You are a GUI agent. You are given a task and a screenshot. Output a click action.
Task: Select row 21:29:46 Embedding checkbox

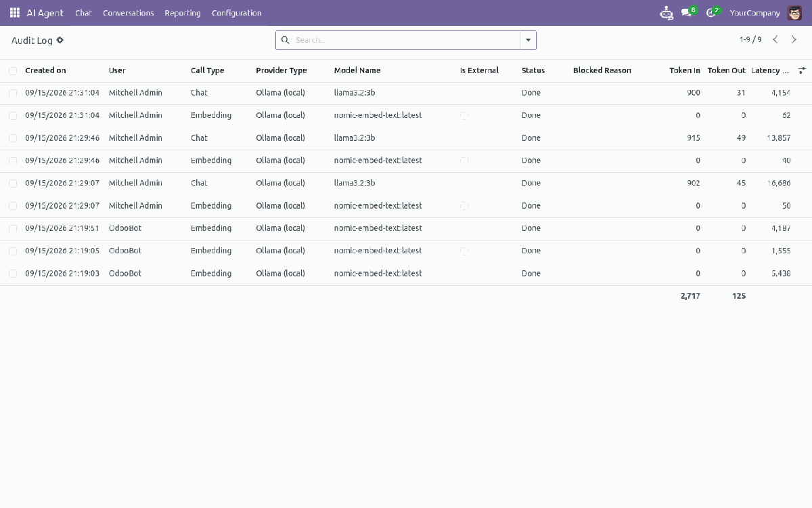pos(13,161)
